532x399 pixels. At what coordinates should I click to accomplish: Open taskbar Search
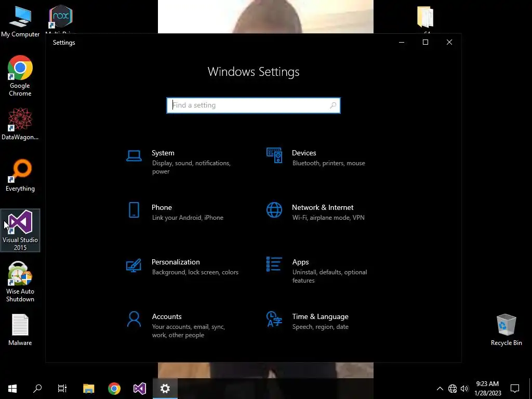(x=37, y=389)
